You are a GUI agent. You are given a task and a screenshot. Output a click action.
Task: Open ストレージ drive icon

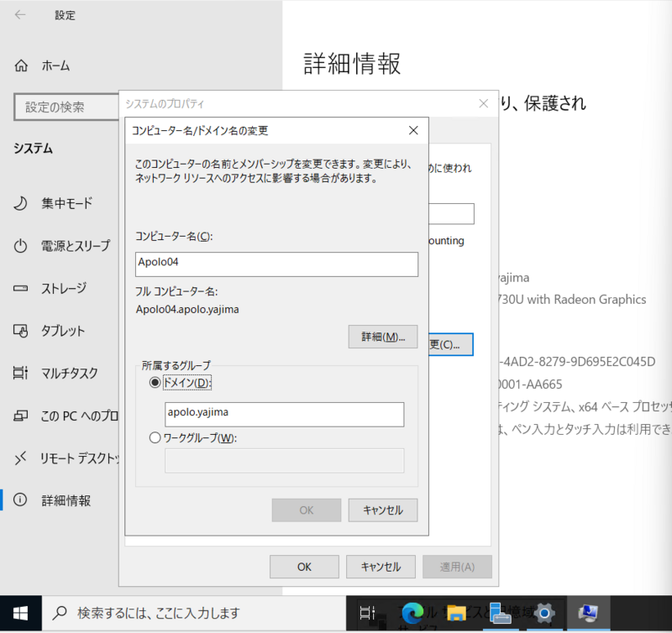pyautogui.click(x=20, y=288)
